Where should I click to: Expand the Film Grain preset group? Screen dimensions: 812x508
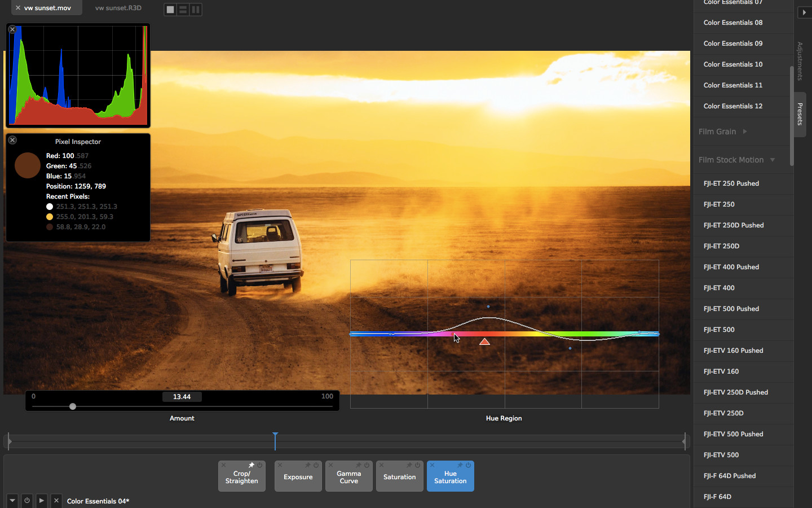[x=744, y=132]
